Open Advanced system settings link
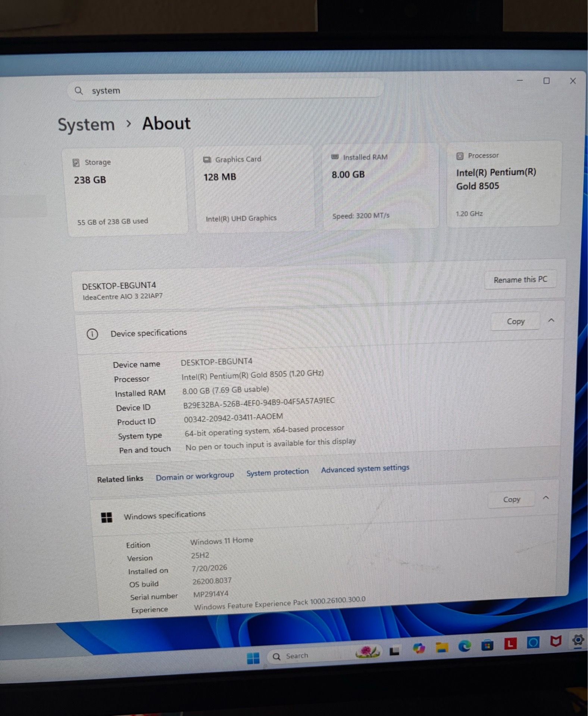This screenshot has height=716, width=588. pos(365,468)
